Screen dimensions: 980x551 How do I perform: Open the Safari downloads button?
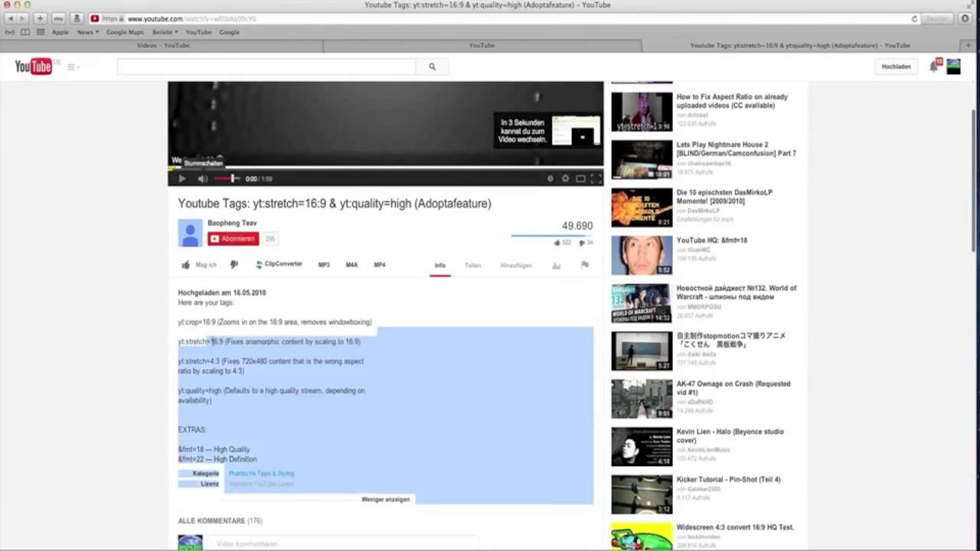click(x=965, y=18)
